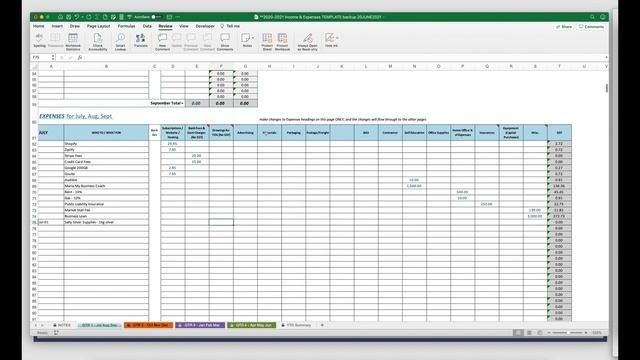
Task: Click the Share button
Action: point(564,27)
